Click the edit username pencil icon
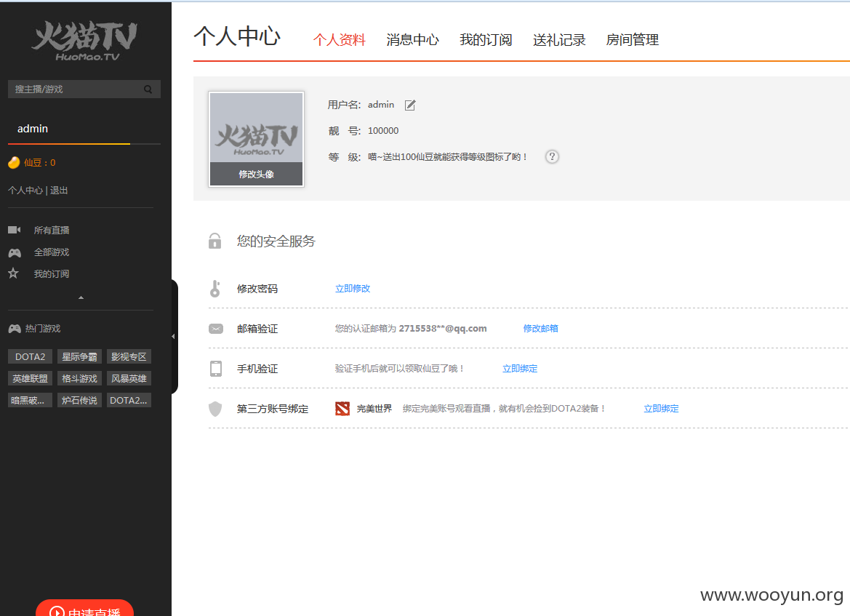The width and height of the screenshot is (850, 616). coord(410,105)
